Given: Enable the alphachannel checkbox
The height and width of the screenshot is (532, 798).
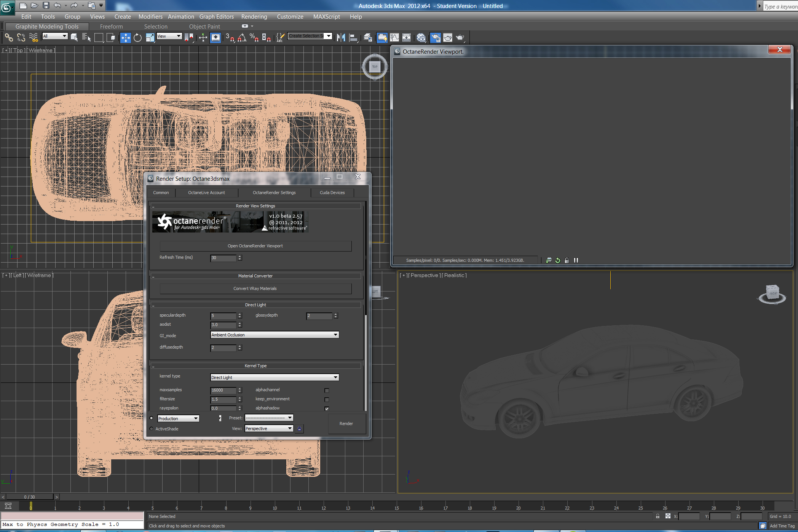Looking at the screenshot, I should point(327,390).
